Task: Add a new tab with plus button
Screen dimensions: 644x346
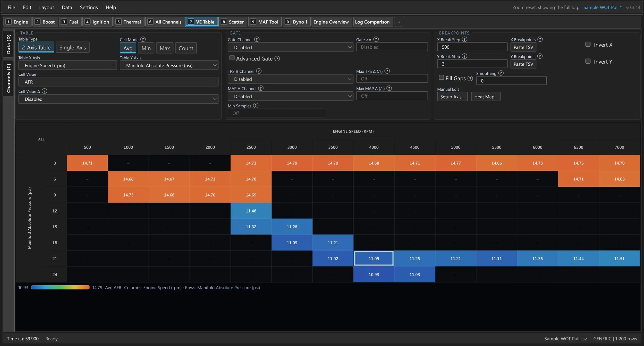Action: [x=399, y=22]
